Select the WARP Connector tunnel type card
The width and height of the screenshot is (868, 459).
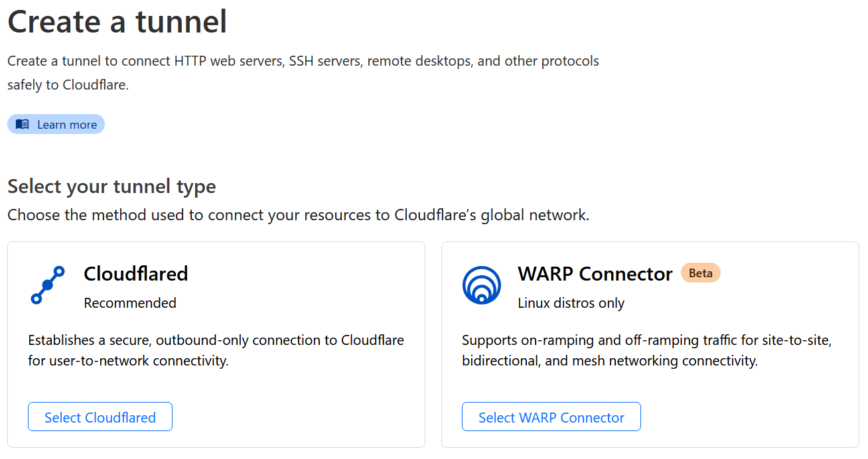(x=650, y=344)
